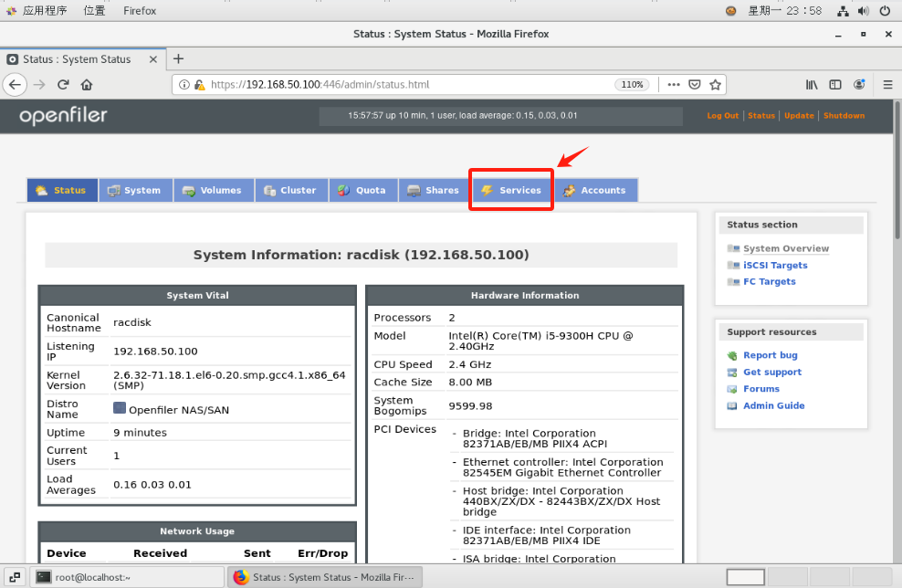Toggle the Firefox sidebar icon
This screenshot has height=588, width=902.
[835, 85]
